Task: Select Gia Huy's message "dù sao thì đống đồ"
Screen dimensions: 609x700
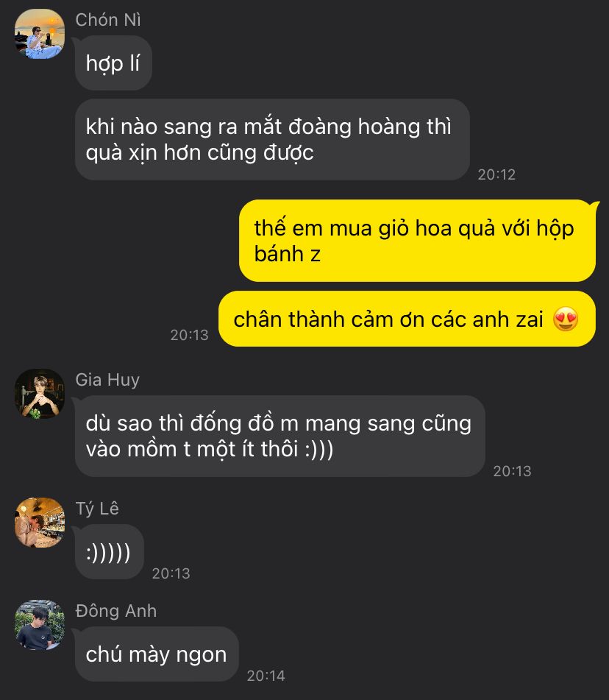Action: 279,436
